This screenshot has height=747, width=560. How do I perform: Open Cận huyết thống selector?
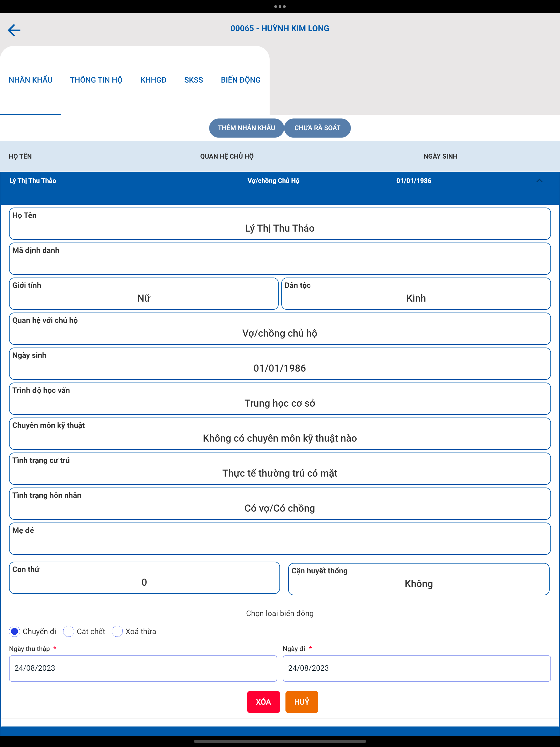pos(419,579)
